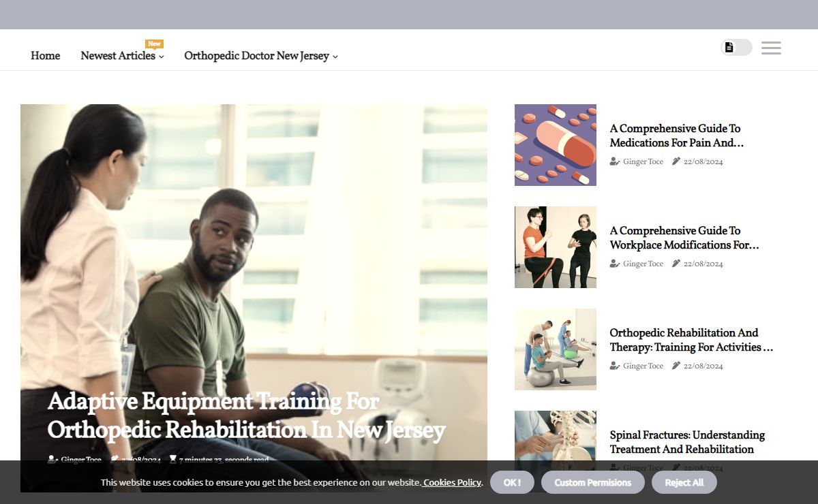This screenshot has height=504, width=818.
Task: Click author icon on Orthopedic Rehabilitation article
Action: pos(615,366)
